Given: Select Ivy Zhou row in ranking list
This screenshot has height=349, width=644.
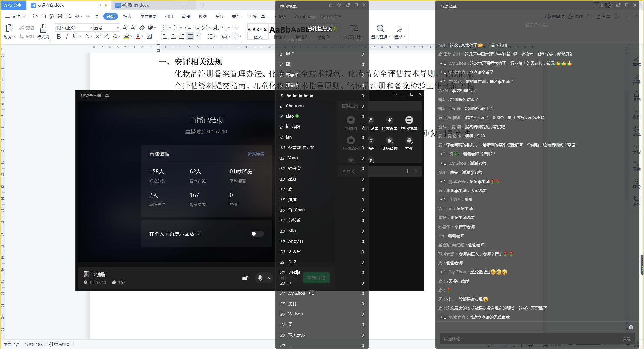Looking at the screenshot, I should tap(322, 293).
